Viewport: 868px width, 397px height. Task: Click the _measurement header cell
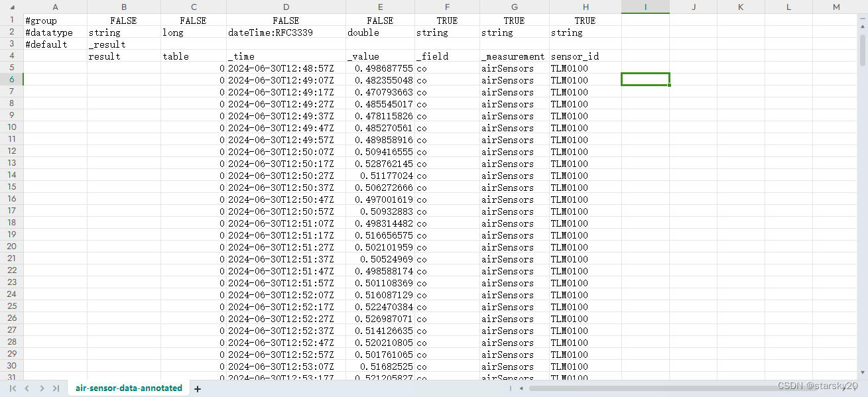514,56
